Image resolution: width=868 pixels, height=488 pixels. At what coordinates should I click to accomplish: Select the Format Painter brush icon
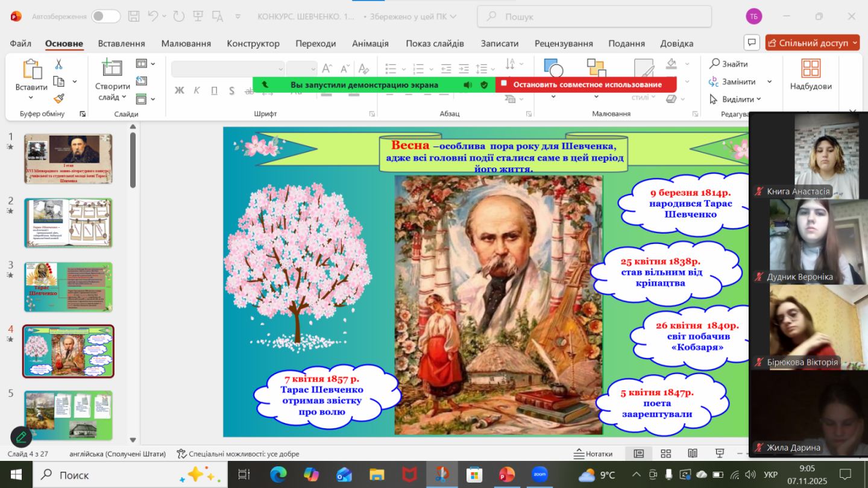[x=58, y=98]
